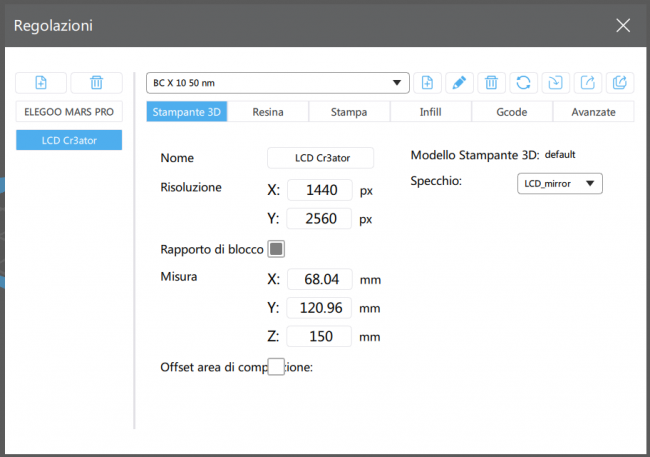Image resolution: width=650 pixels, height=457 pixels.
Task: Select the LCD Cr3ator printer entry
Action: click(x=69, y=141)
